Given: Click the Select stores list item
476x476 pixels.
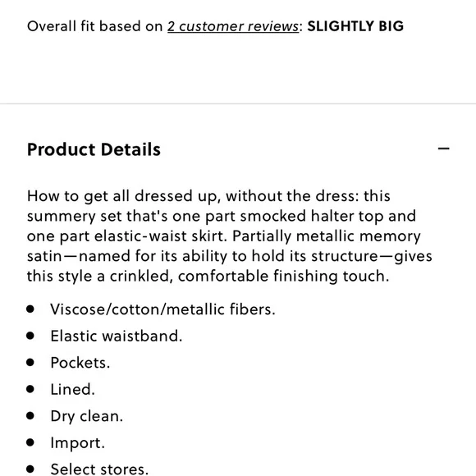Looking at the screenshot, I should [99, 469].
